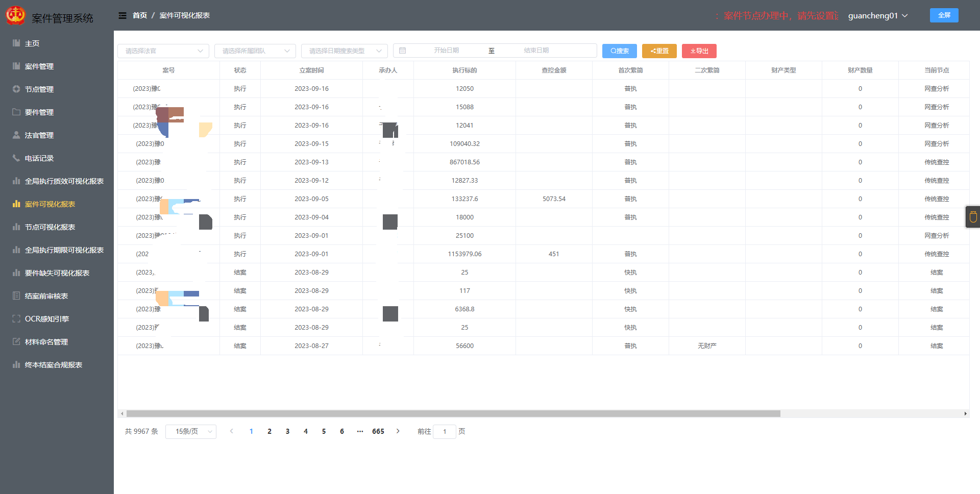This screenshot has height=494, width=980.
Task: Click the 全局执行质效可视化报表 chart icon
Action: 16,181
